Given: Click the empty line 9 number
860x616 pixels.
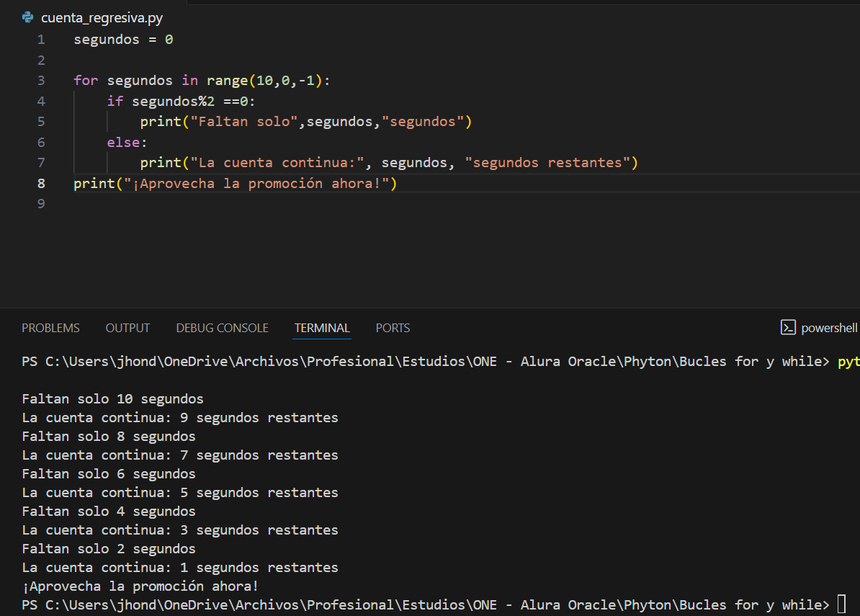Looking at the screenshot, I should (x=40, y=204).
